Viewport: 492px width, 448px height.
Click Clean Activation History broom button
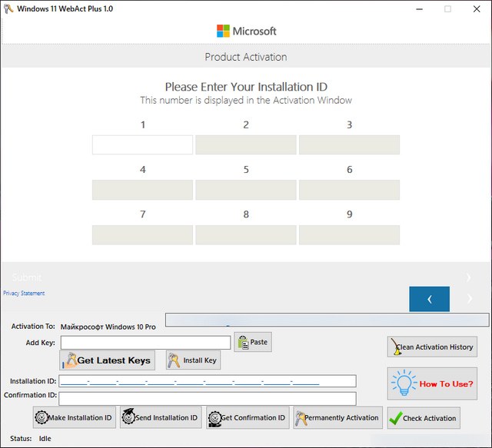click(x=431, y=347)
